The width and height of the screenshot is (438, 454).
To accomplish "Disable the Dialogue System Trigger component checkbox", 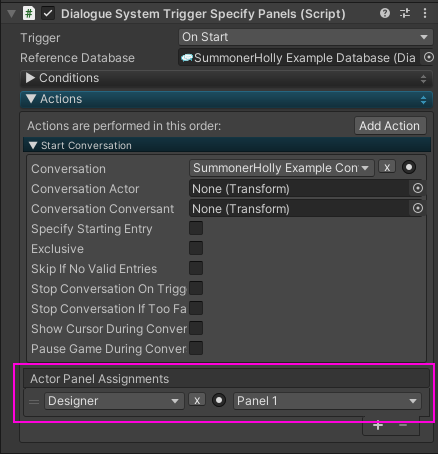I will pos(48,14).
